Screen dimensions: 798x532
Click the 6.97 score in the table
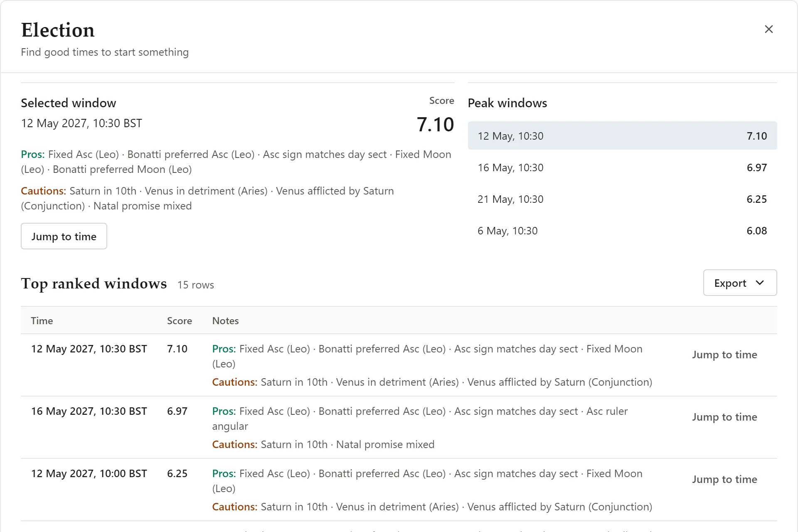[177, 411]
